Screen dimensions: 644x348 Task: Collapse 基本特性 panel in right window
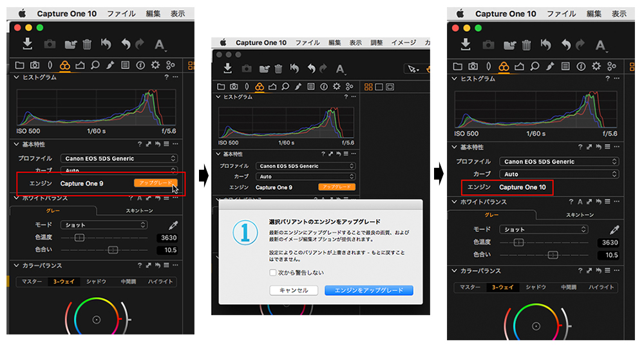[x=454, y=147]
